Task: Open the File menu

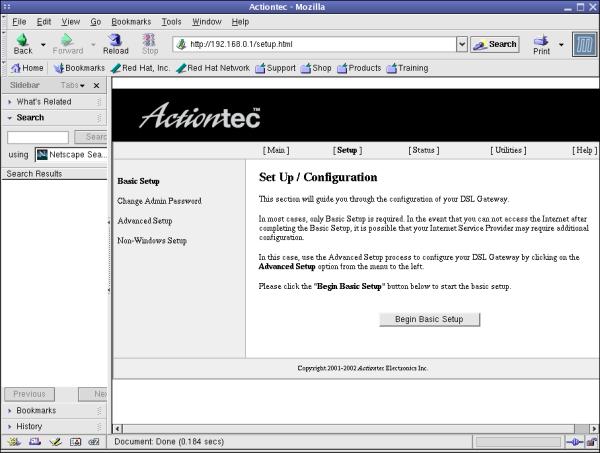Action: [x=19, y=22]
